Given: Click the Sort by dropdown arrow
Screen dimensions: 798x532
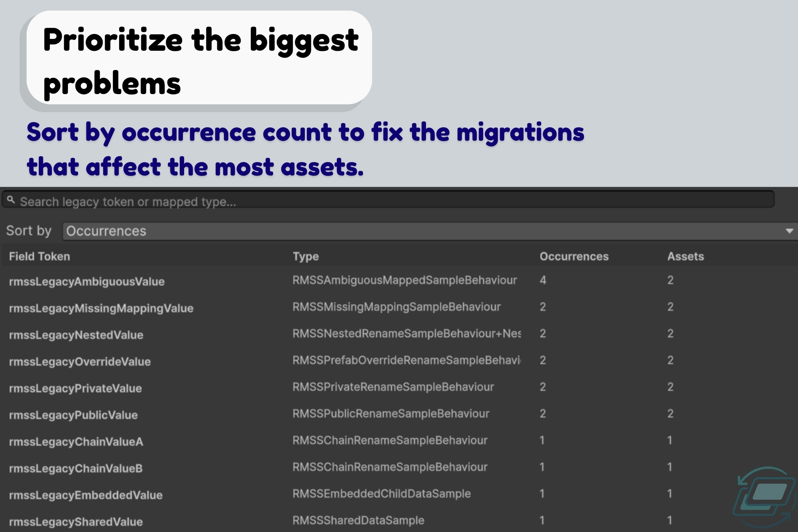Looking at the screenshot, I should (x=789, y=231).
